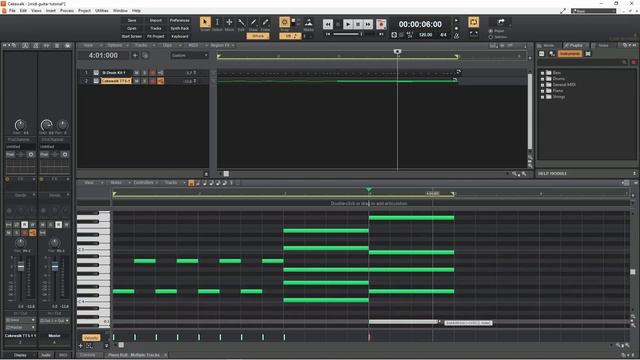Open the track view Tracks dropdown
Image resolution: width=640 pixels, height=360 pixels.
coord(143,45)
